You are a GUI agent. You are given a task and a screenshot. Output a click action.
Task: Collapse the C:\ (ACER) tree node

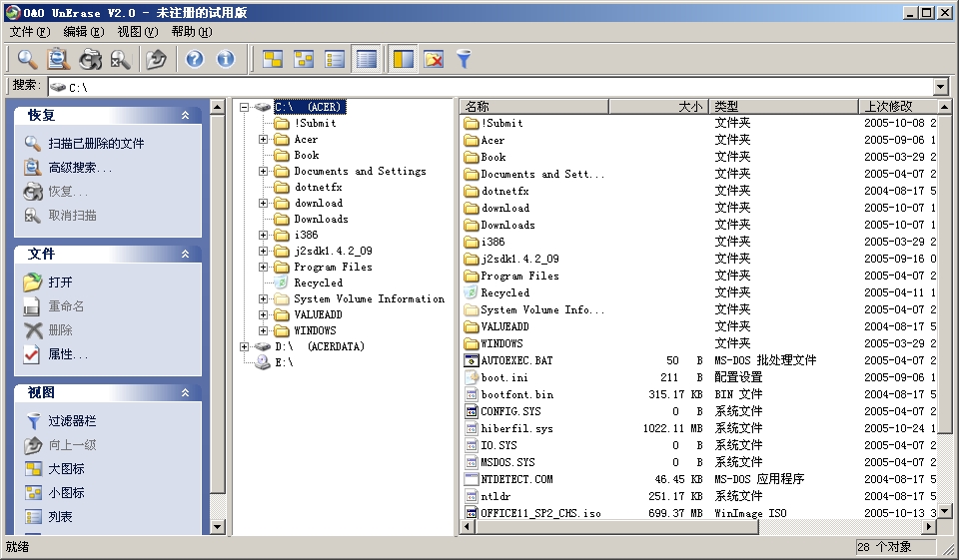(245, 107)
